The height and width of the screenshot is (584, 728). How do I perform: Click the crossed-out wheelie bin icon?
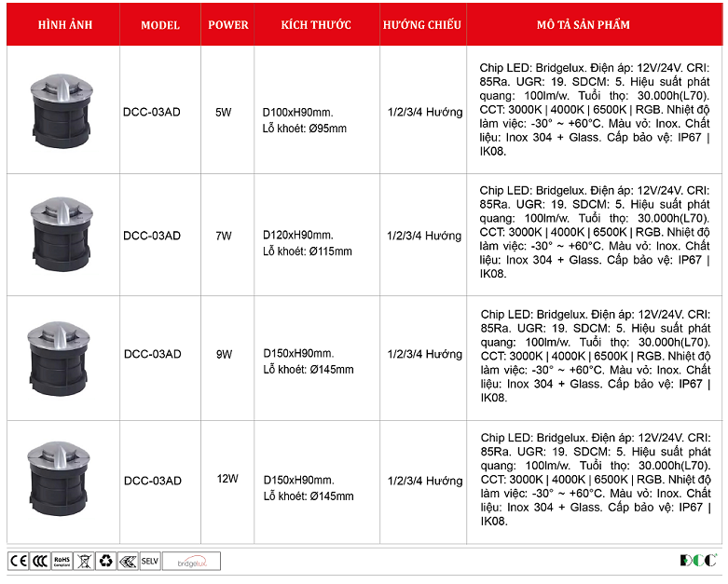84,561
